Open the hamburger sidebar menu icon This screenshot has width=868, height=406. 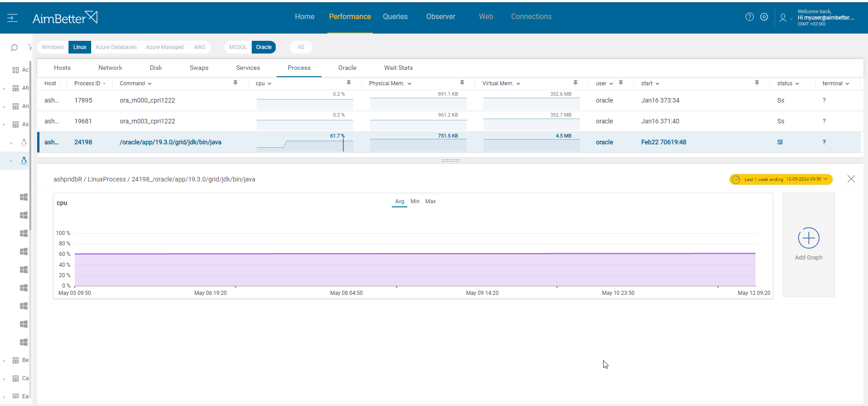click(x=12, y=18)
